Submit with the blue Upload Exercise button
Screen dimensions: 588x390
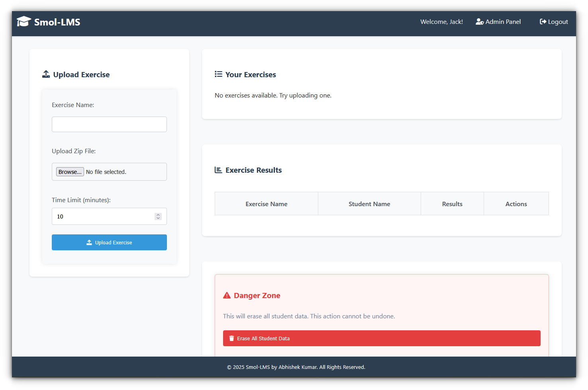click(x=109, y=242)
